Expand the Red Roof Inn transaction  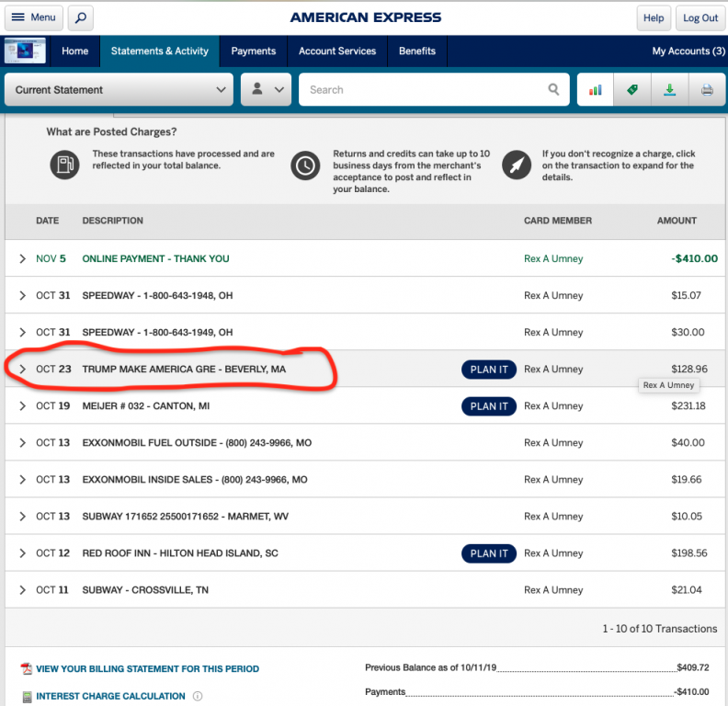tap(23, 553)
